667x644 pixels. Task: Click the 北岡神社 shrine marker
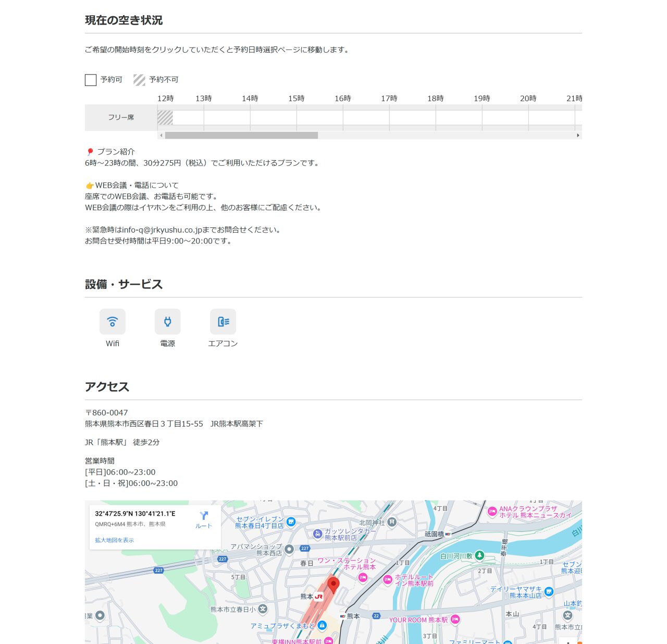coord(392,522)
